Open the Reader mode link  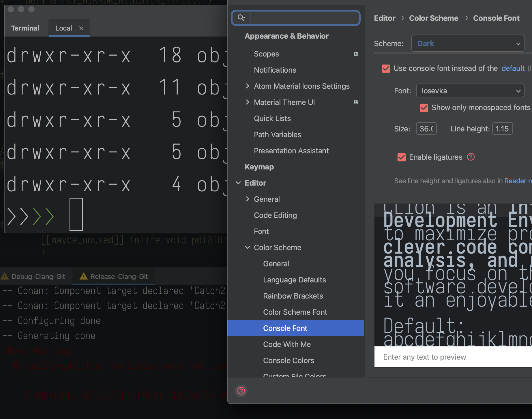click(x=518, y=181)
